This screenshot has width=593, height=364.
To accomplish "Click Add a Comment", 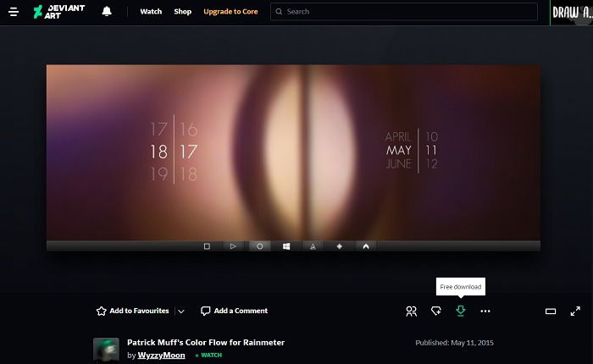I will (235, 311).
